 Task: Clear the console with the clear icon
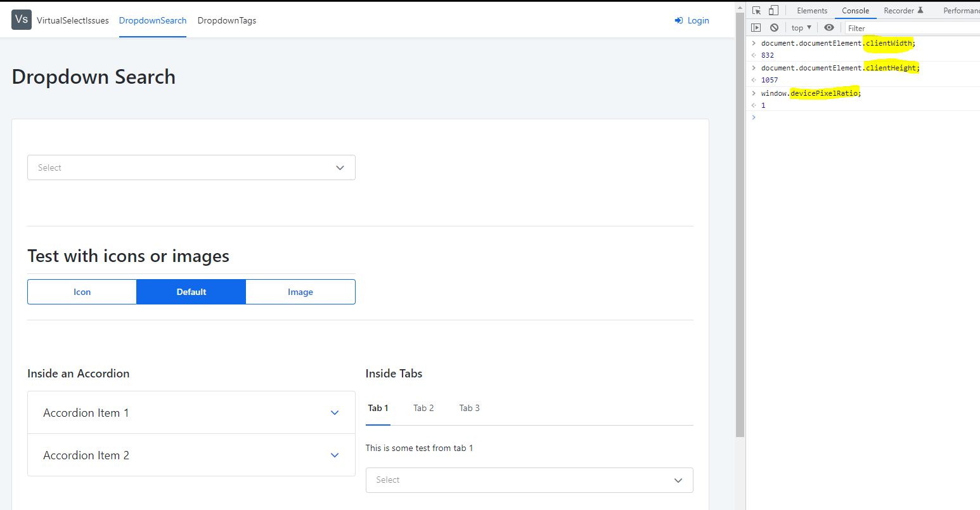click(x=774, y=27)
